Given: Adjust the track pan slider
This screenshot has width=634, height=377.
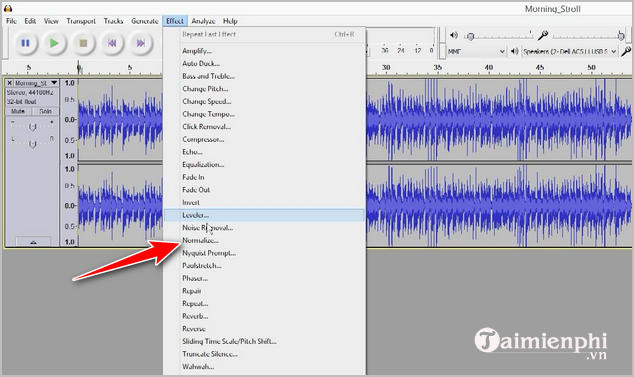Looking at the screenshot, I should [32, 143].
